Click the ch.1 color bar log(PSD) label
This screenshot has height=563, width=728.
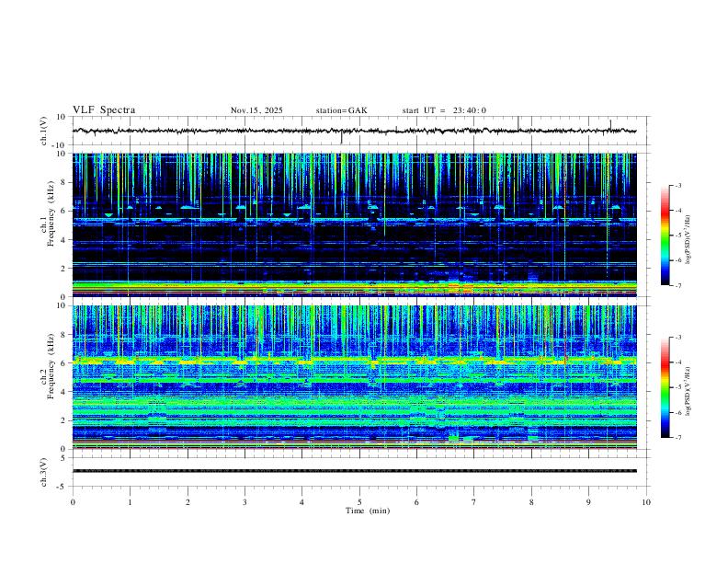coord(688,240)
